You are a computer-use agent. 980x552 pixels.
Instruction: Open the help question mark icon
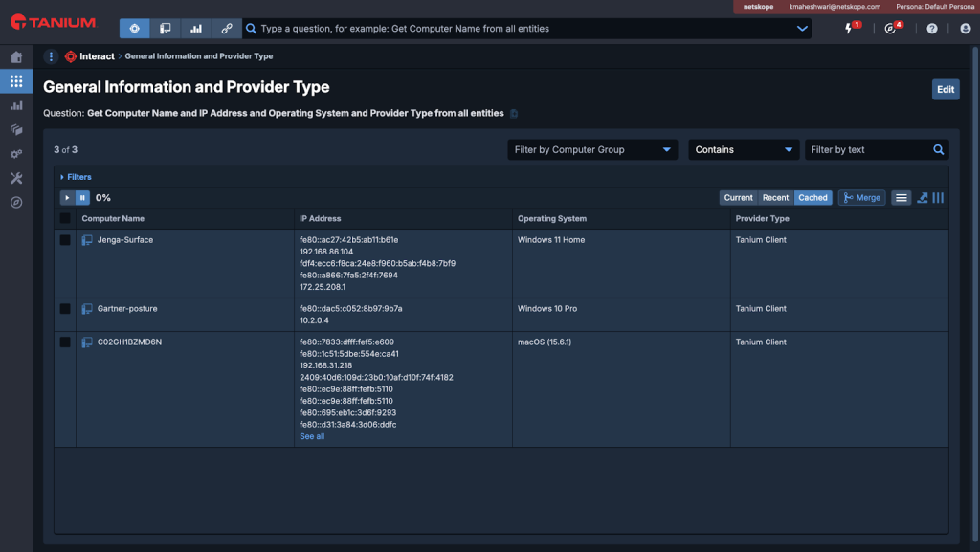(x=932, y=28)
